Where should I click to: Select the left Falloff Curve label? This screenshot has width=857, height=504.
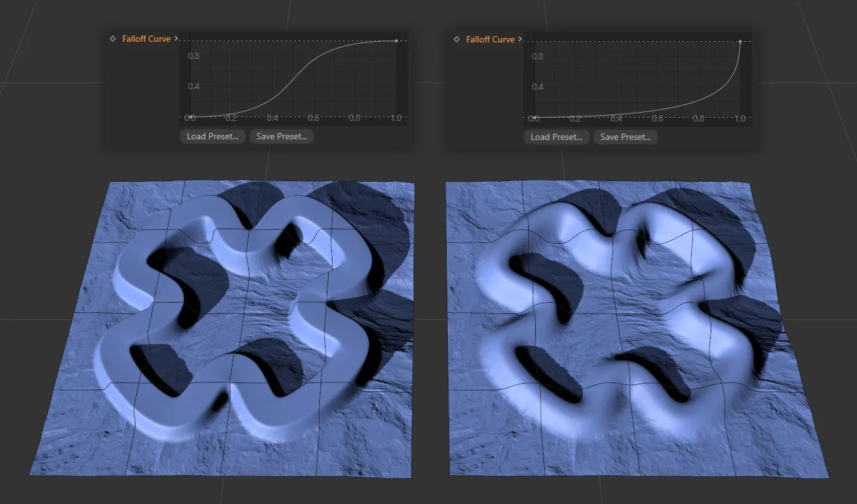146,39
